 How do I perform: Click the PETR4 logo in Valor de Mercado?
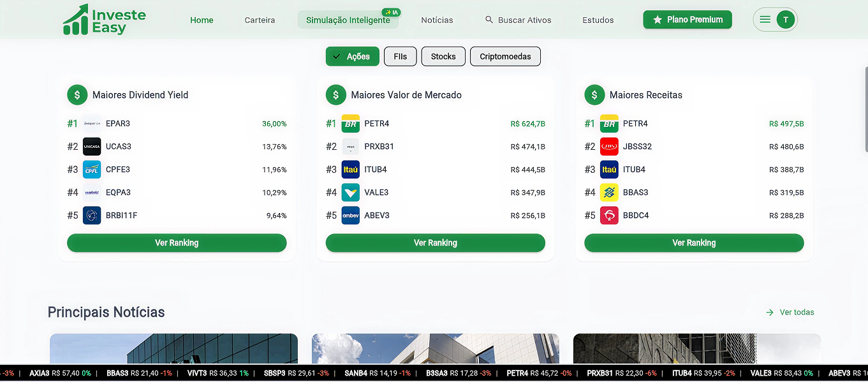(x=351, y=124)
